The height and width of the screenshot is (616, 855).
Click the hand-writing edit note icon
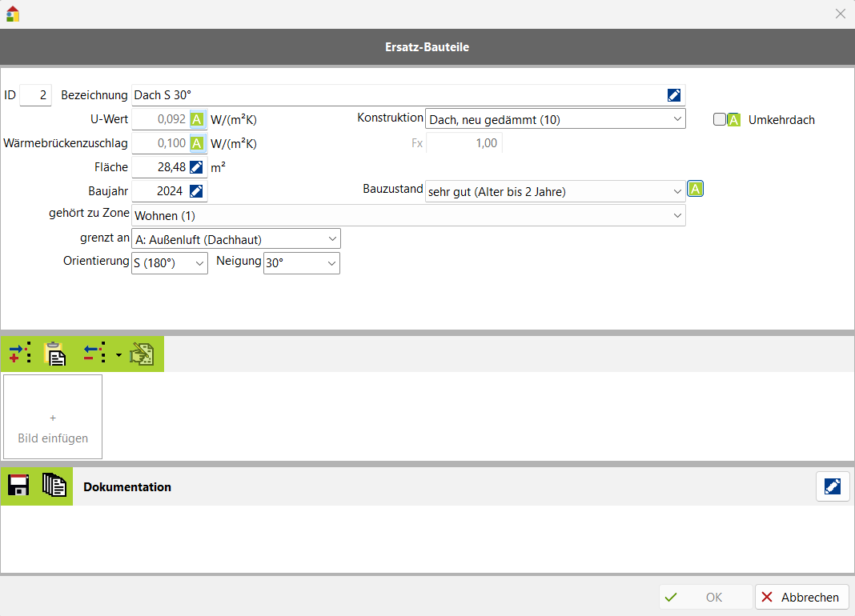(x=142, y=354)
